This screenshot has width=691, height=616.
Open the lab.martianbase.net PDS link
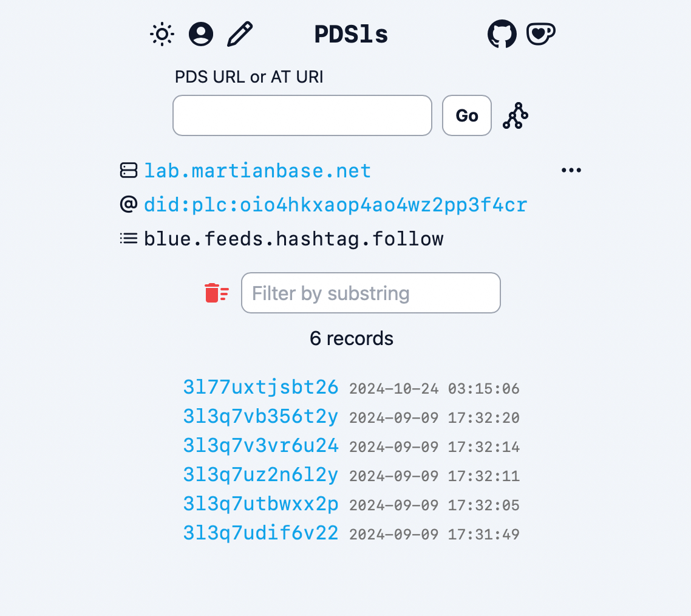(x=257, y=171)
